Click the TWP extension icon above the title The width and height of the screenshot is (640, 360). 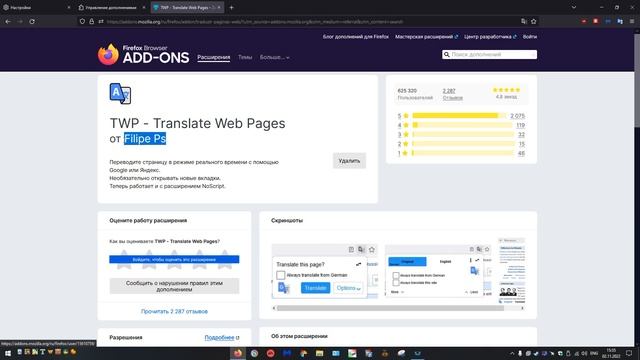click(x=120, y=93)
